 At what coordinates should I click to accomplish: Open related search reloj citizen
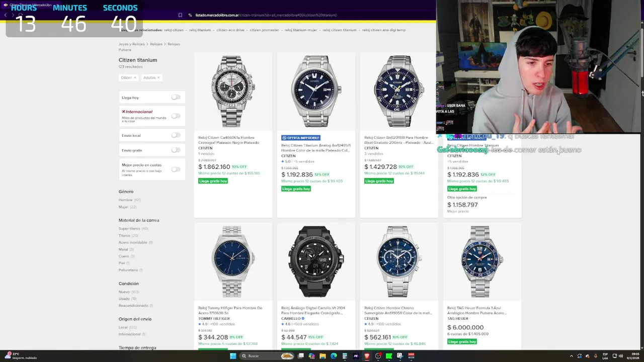[174, 30]
